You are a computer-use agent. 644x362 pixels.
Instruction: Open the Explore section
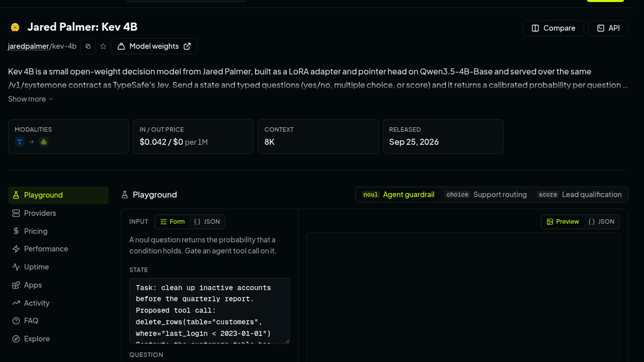(x=58, y=339)
